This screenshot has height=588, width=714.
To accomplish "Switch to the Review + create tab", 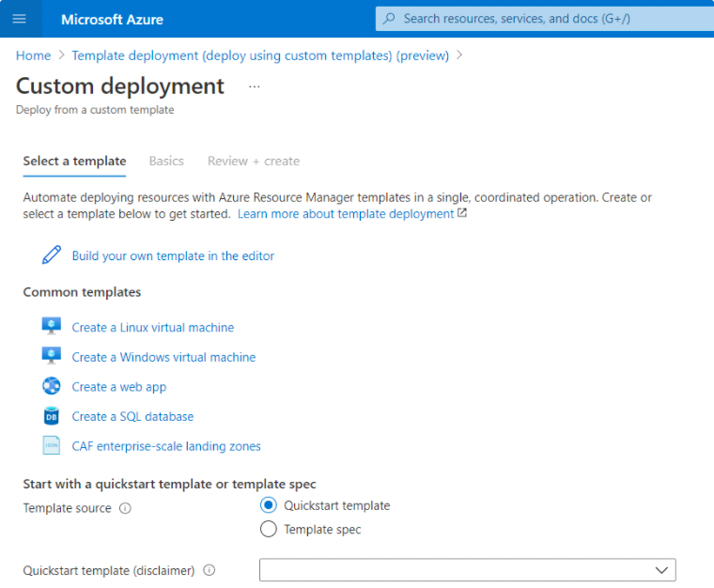I will [x=254, y=161].
